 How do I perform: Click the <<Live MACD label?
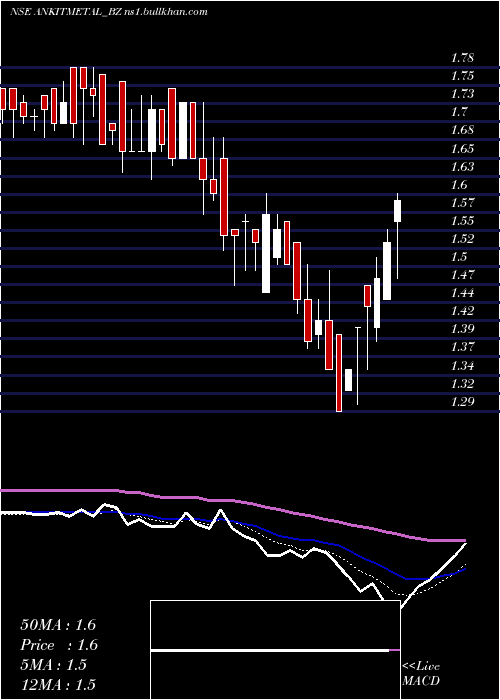tap(421, 674)
